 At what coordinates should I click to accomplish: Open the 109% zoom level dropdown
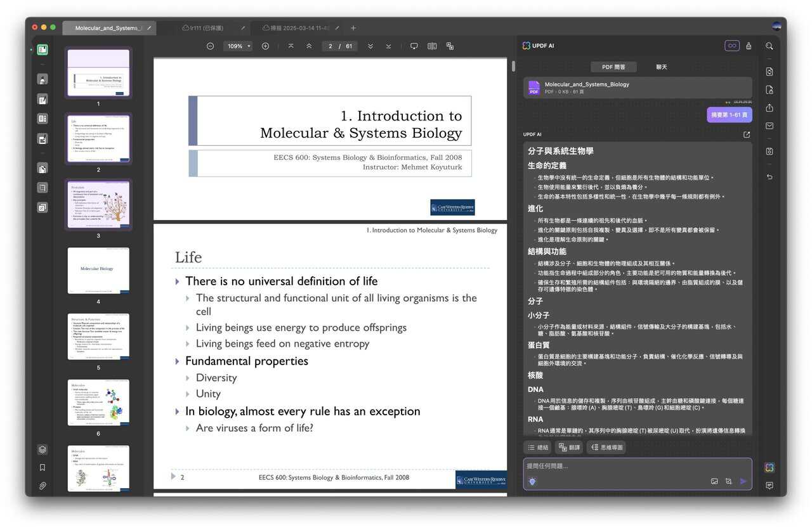[237, 46]
